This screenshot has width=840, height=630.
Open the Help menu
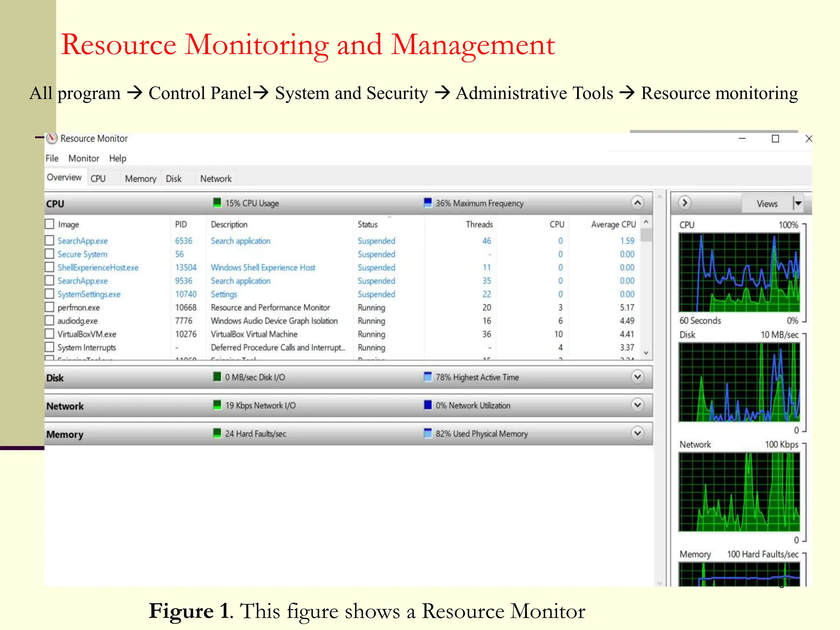tap(118, 158)
